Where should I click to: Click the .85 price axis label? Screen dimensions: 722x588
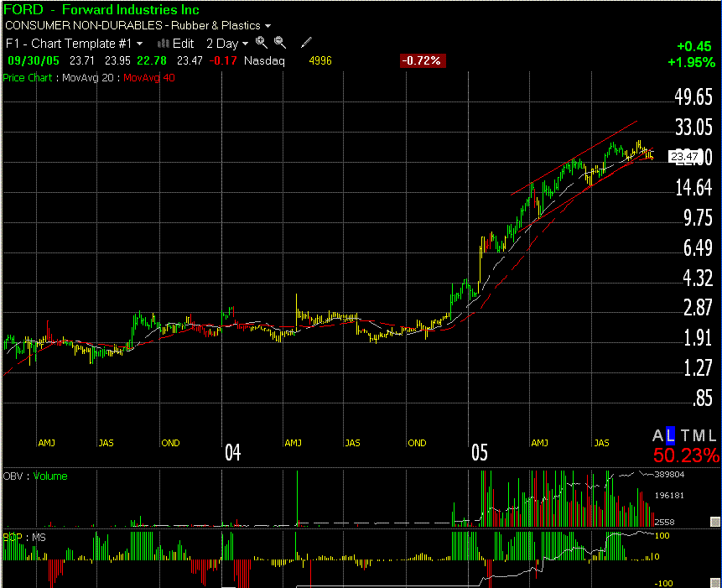coord(703,398)
